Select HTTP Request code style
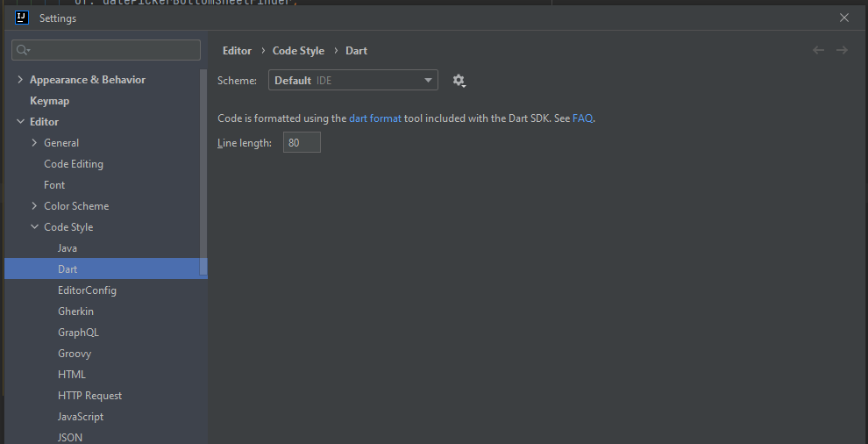868x444 pixels. [x=89, y=396]
